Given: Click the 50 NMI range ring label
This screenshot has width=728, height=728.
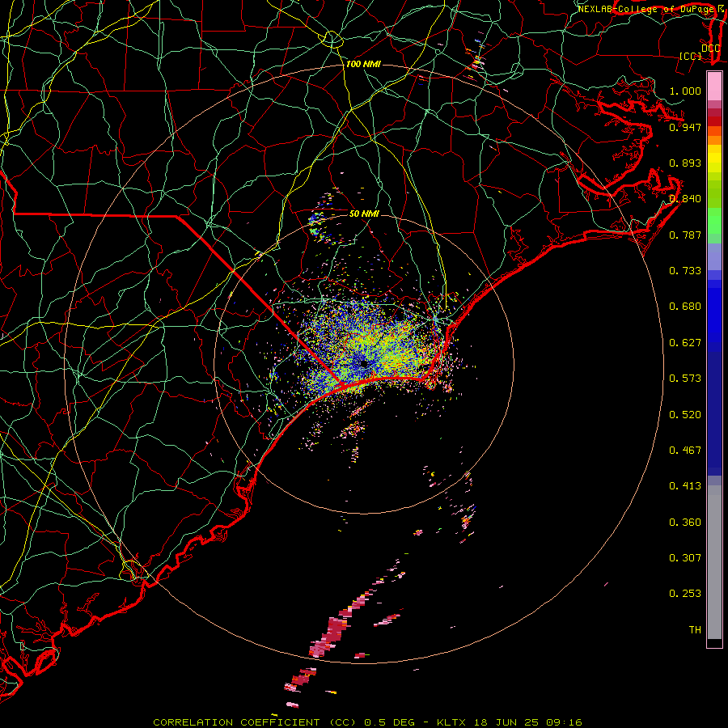Looking at the screenshot, I should click(364, 214).
